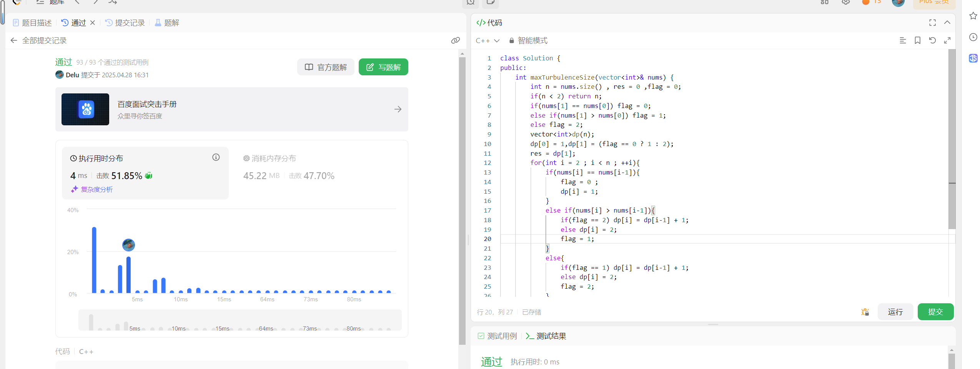Select the 通过 tab

[x=74, y=23]
